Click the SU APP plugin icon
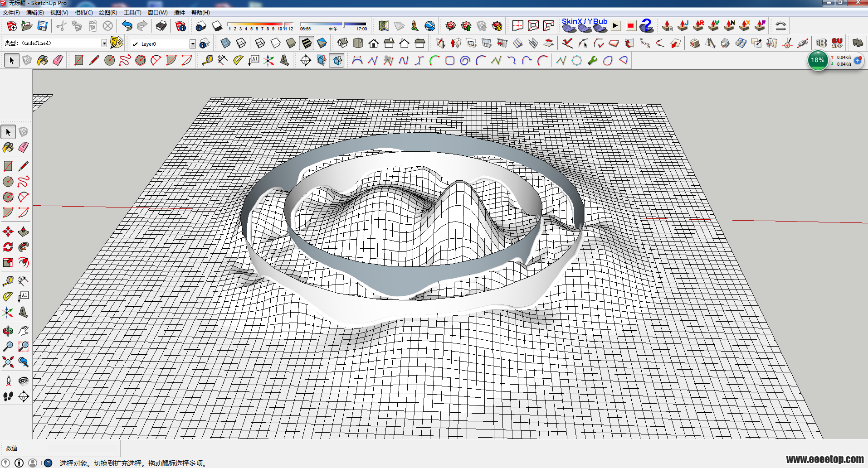Image resolution: width=868 pixels, height=468 pixels. pyautogui.click(x=837, y=43)
